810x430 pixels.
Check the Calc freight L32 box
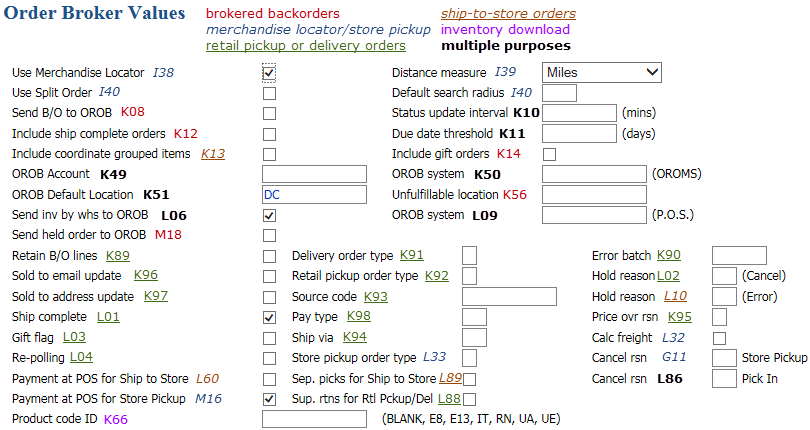pos(719,339)
